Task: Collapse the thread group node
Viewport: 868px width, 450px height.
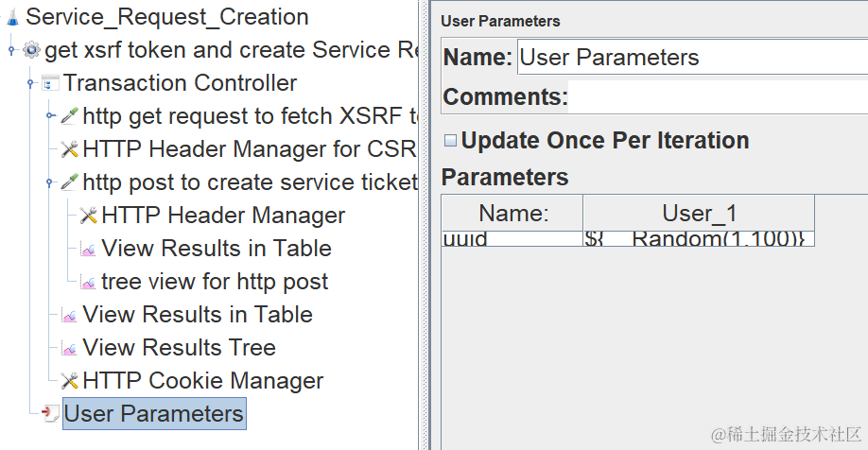Action: 11,50
